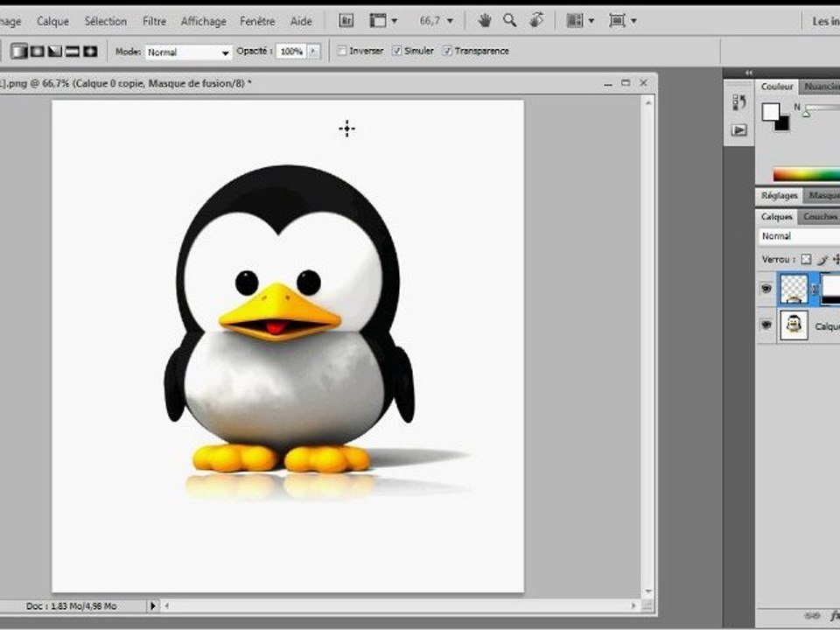This screenshot has height=630, width=840.
Task: Switch to the Masques tab
Action: tap(823, 195)
